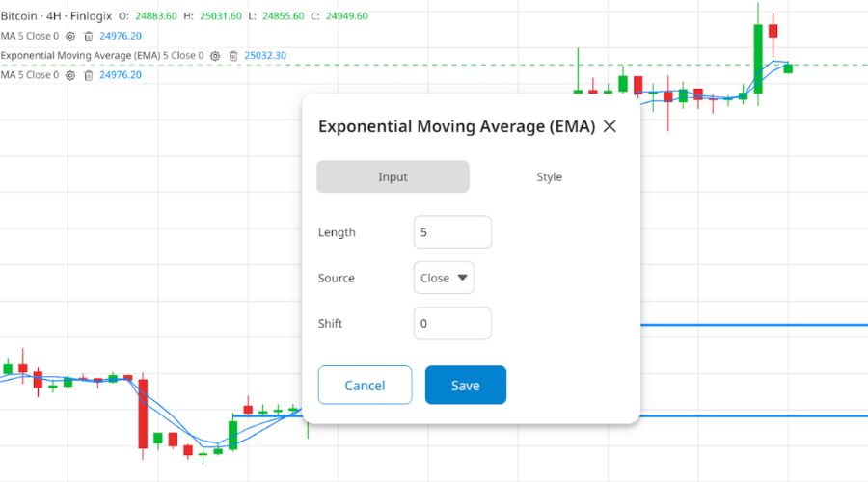The height and width of the screenshot is (482, 868).
Task: Select the Exponential Moving Average legend label
Action: [x=101, y=56]
